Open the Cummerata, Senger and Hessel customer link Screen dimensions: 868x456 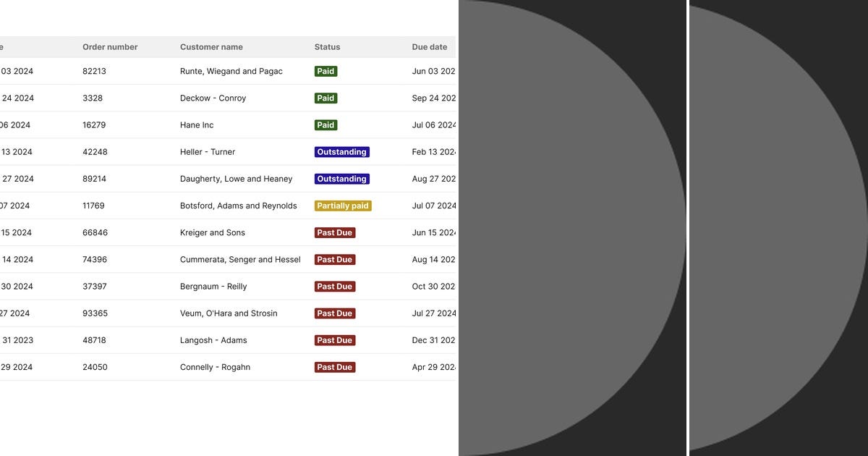[x=240, y=259]
